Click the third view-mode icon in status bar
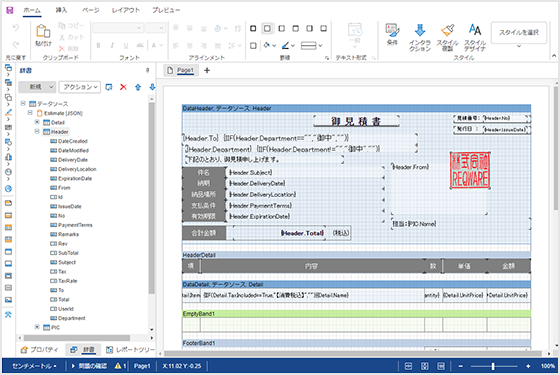The width and height of the screenshot is (560, 375). pyautogui.click(x=441, y=366)
